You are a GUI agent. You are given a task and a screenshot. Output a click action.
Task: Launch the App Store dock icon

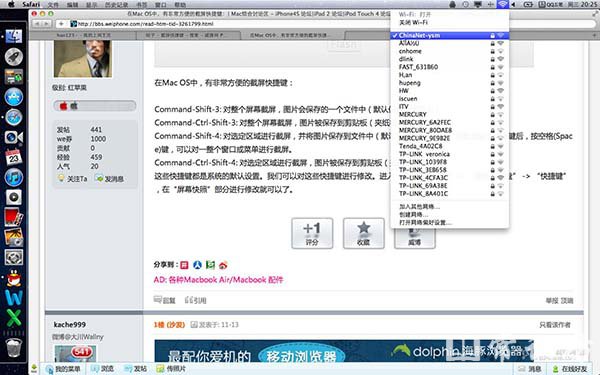click(x=14, y=97)
